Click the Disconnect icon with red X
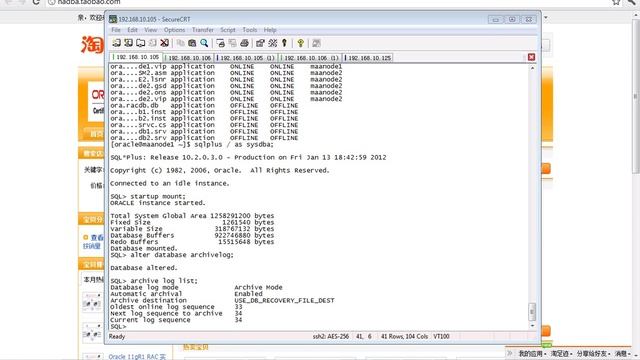This screenshot has width=640, height=360. (164, 43)
